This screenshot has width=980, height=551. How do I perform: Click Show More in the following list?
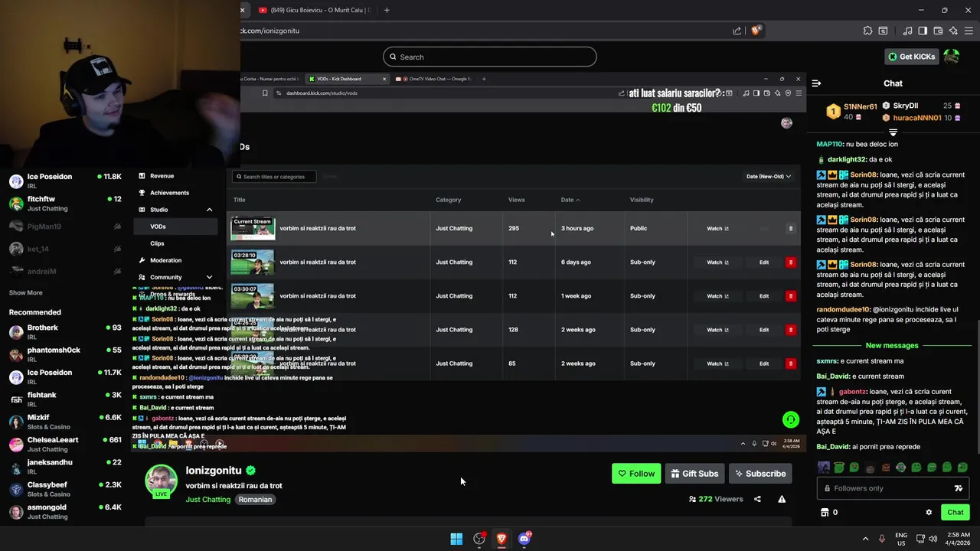[26, 292]
